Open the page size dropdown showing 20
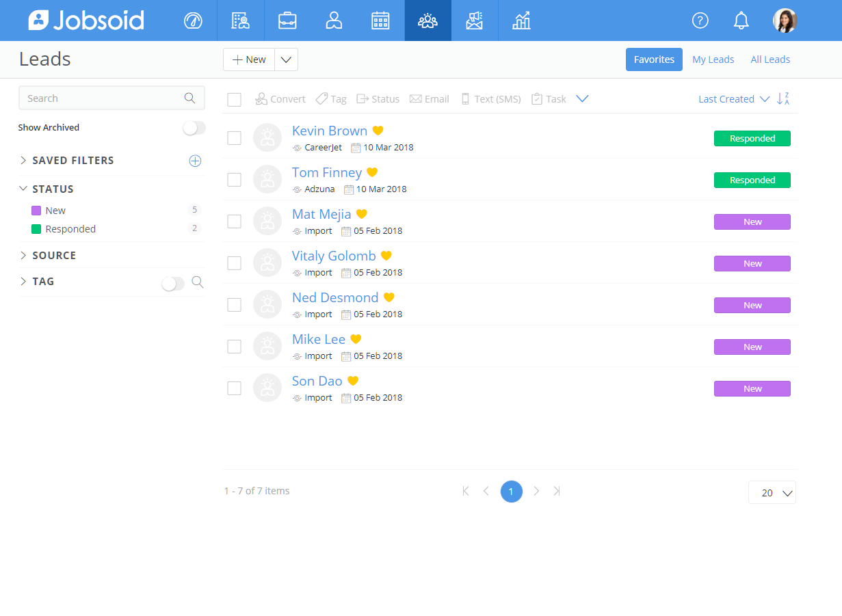 pyautogui.click(x=772, y=492)
